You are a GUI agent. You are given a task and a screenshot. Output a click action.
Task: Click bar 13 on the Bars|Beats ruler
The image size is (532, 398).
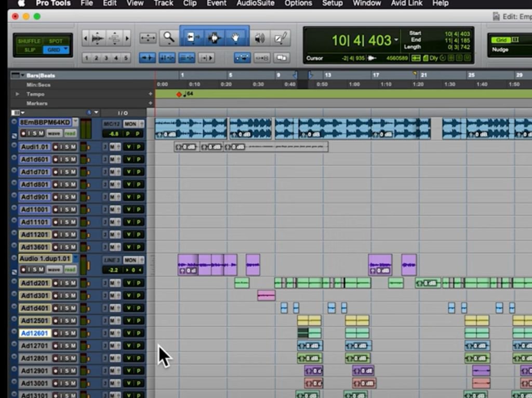point(328,75)
